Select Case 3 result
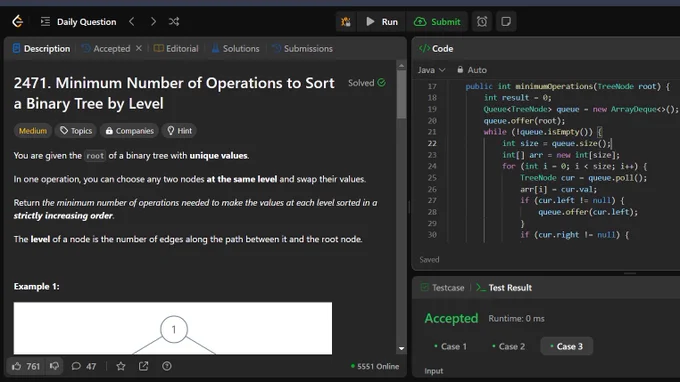680x382 pixels. pos(566,346)
